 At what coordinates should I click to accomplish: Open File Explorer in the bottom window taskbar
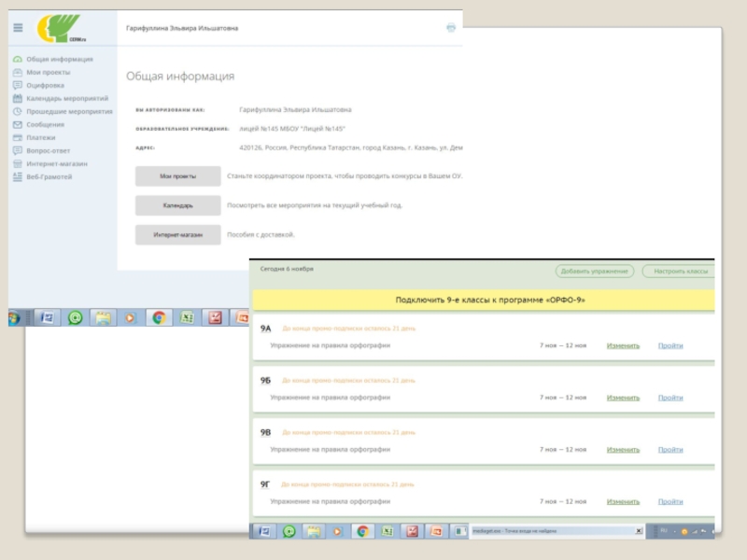(x=313, y=531)
